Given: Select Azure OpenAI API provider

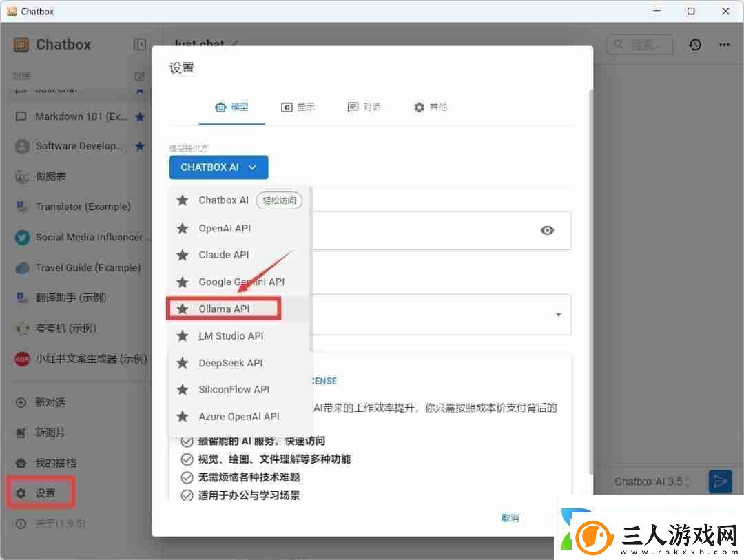Looking at the screenshot, I should 238,417.
